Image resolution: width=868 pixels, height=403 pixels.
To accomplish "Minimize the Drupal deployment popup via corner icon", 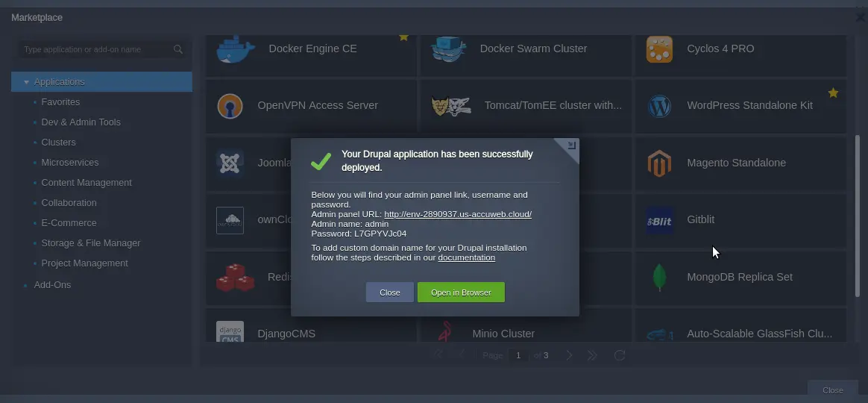I will (x=572, y=146).
